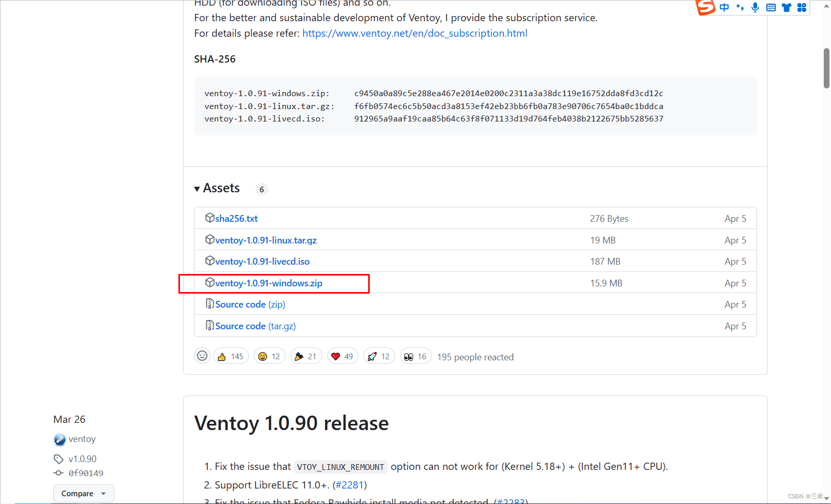The height and width of the screenshot is (504, 831).
Task: Click file icon beside Source code (tar.gz)
Action: tap(209, 325)
